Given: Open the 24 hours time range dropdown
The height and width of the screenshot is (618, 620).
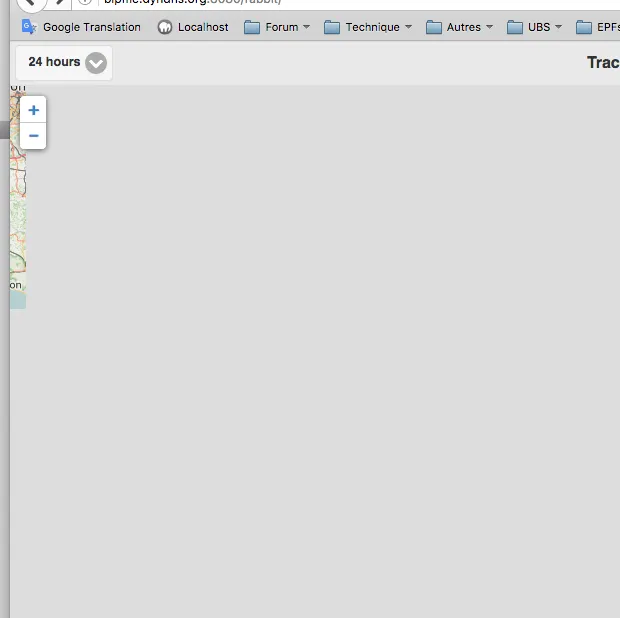Looking at the screenshot, I should point(64,62).
